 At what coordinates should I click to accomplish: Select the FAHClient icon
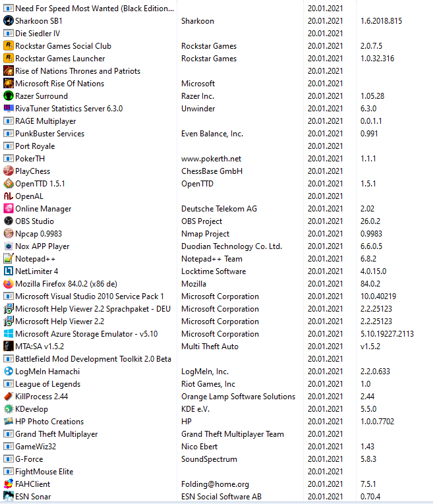coord(9,484)
